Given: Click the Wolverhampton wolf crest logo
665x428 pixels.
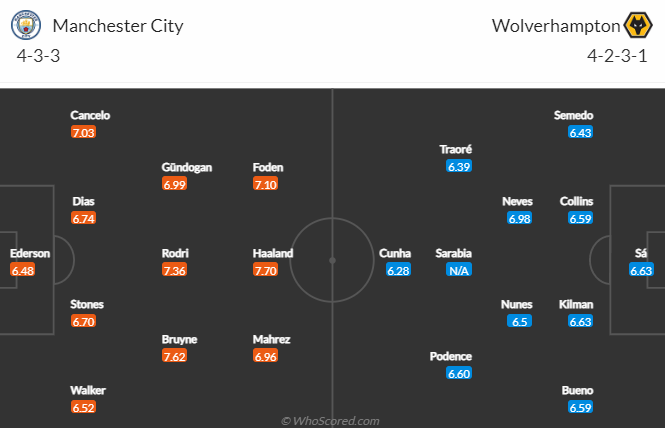Looking at the screenshot, I should (x=638, y=25).
